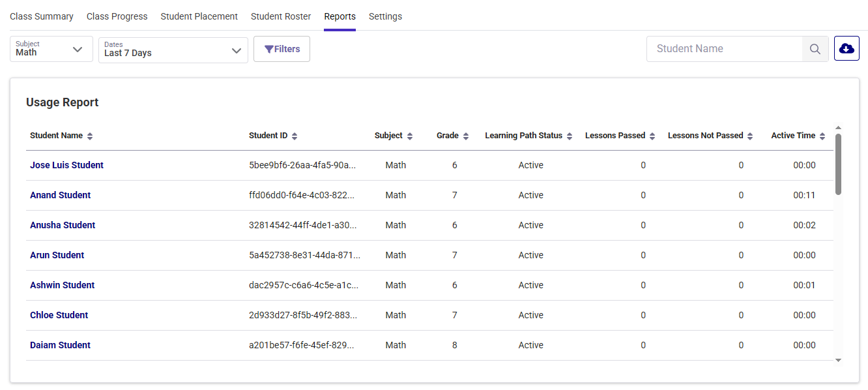Open the Settings tab
The width and height of the screenshot is (868, 390).
385,16
